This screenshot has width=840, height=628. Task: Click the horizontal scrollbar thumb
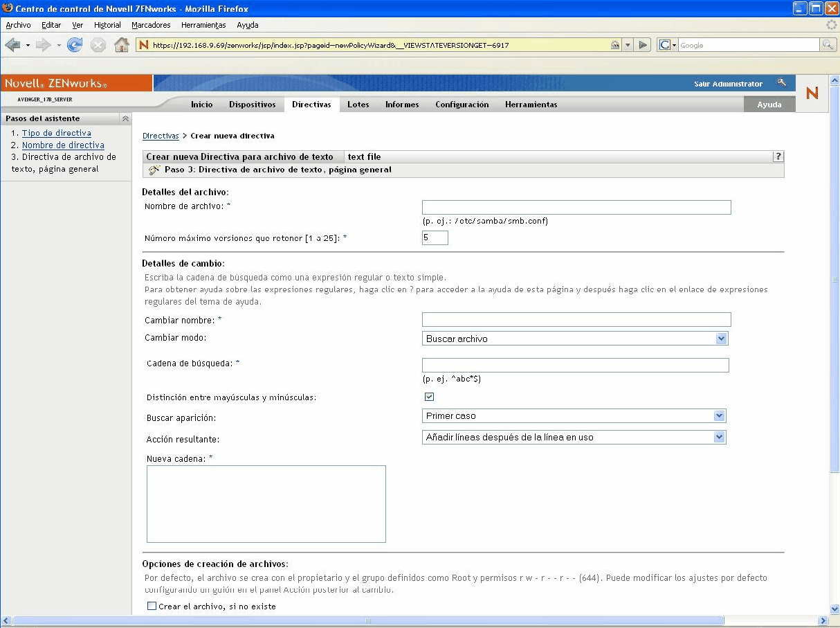click(368, 621)
